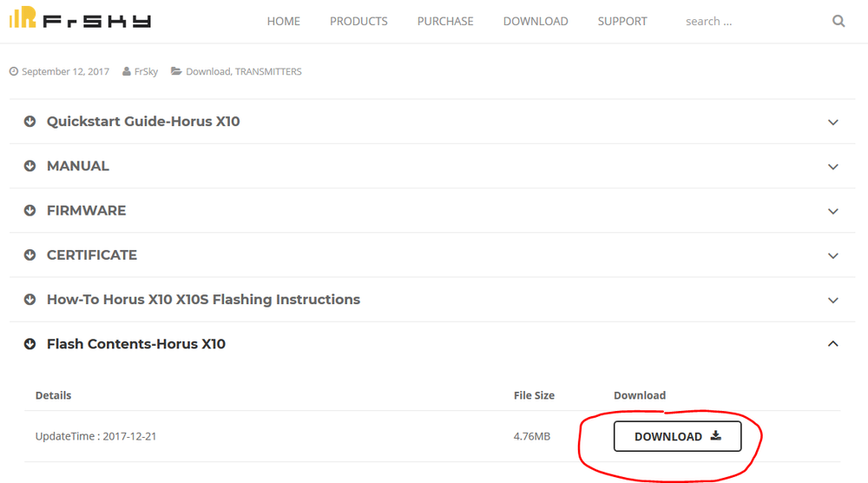Go to the DOWNLOAD menu item

point(536,21)
